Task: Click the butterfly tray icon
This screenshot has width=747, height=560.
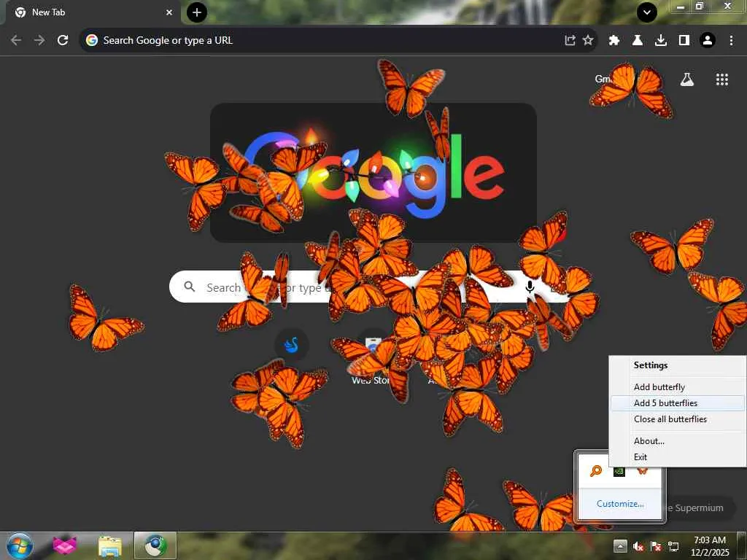Action: coord(642,471)
